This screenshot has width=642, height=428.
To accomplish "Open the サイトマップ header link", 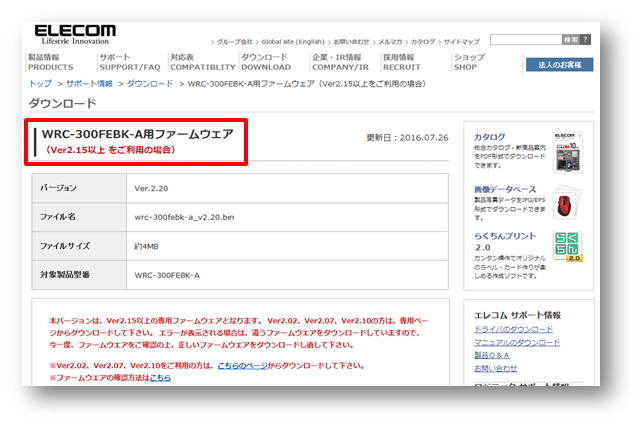I will tap(461, 42).
